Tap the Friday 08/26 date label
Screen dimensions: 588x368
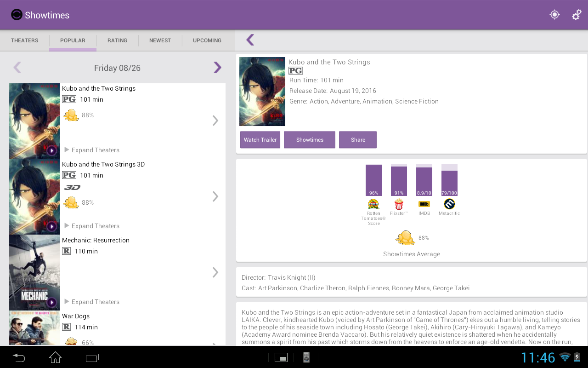pos(117,68)
